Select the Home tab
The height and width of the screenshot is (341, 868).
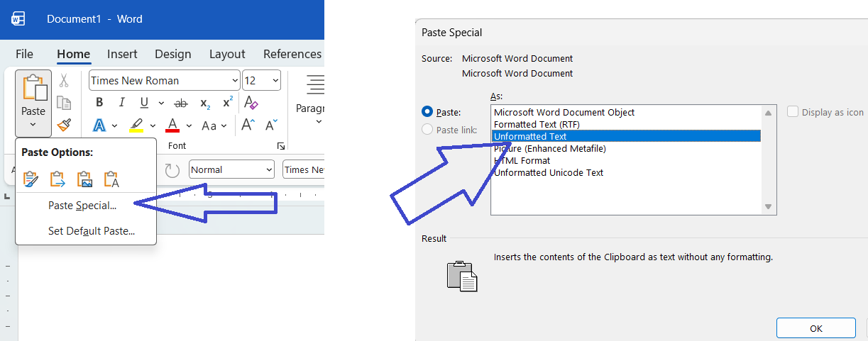(x=74, y=54)
